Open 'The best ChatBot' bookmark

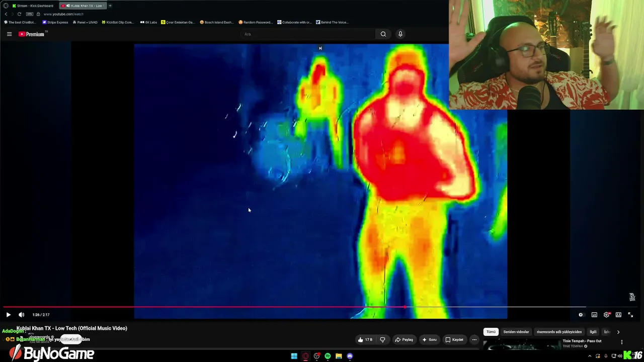point(20,22)
